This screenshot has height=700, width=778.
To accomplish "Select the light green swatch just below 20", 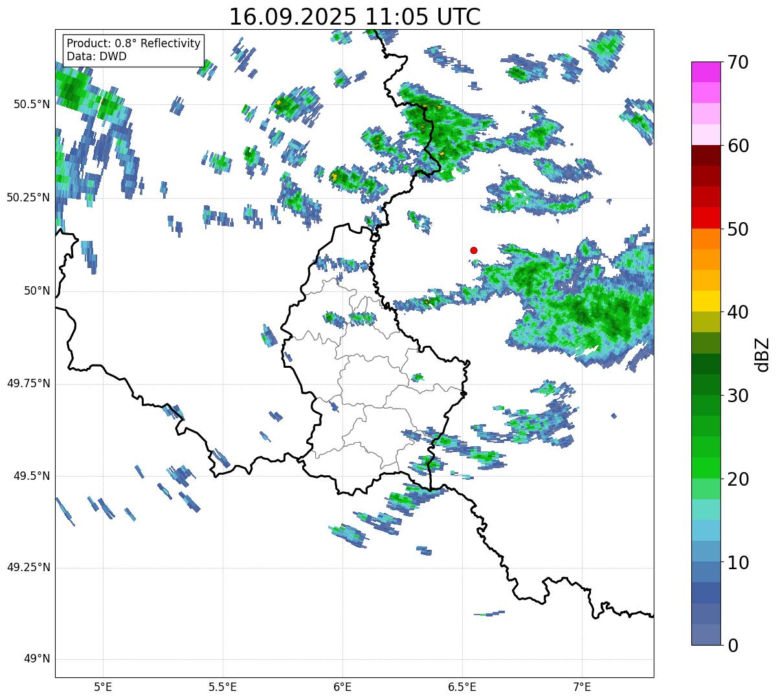I will click(706, 488).
